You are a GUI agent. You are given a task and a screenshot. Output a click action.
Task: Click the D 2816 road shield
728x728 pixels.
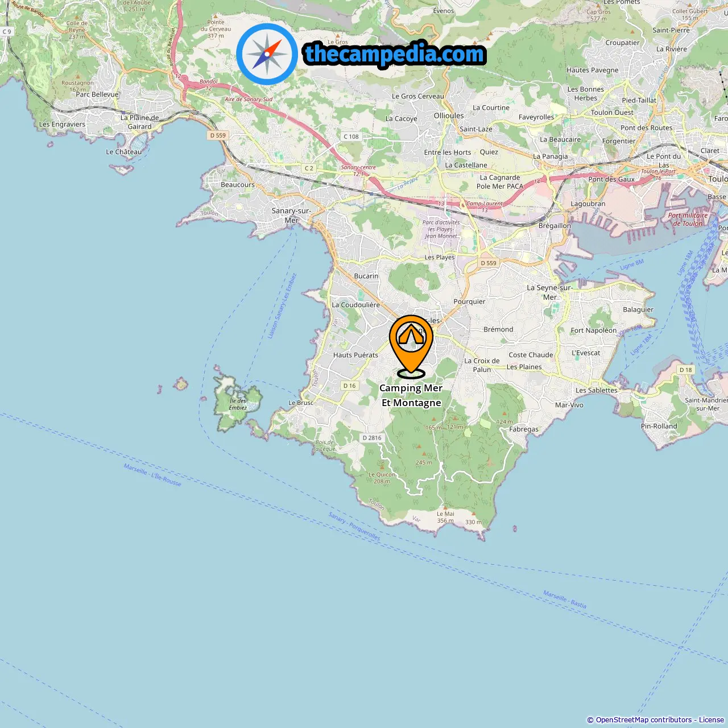coord(373,438)
